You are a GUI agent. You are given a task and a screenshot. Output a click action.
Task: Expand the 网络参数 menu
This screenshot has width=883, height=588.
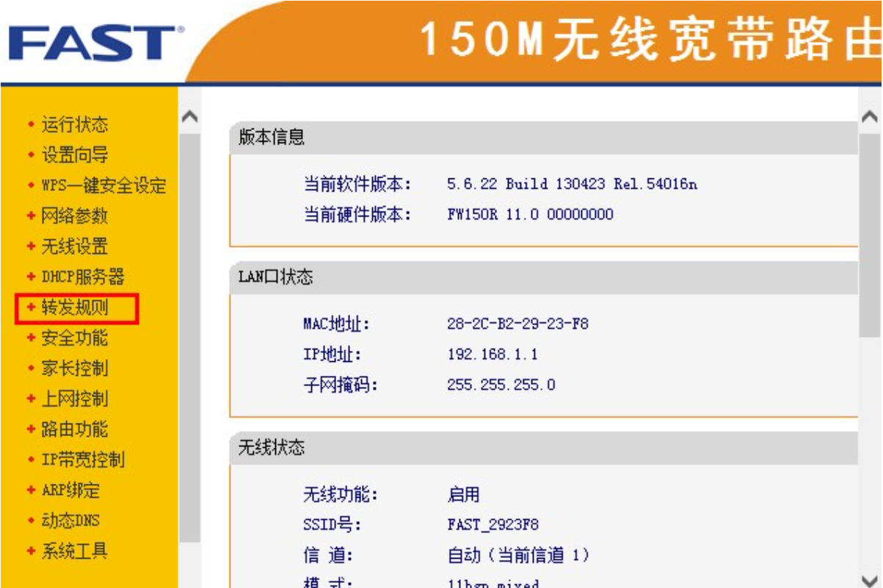74,216
